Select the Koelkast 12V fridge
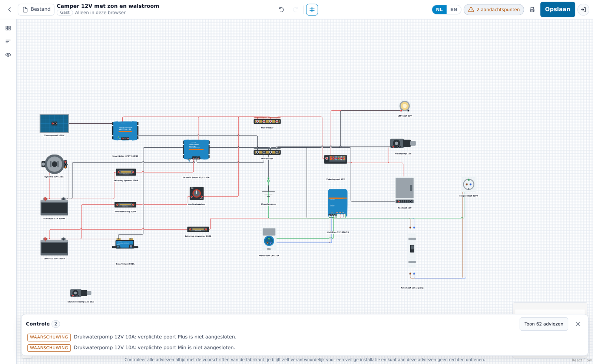Viewport: 593px width, 364px height. coord(405,190)
